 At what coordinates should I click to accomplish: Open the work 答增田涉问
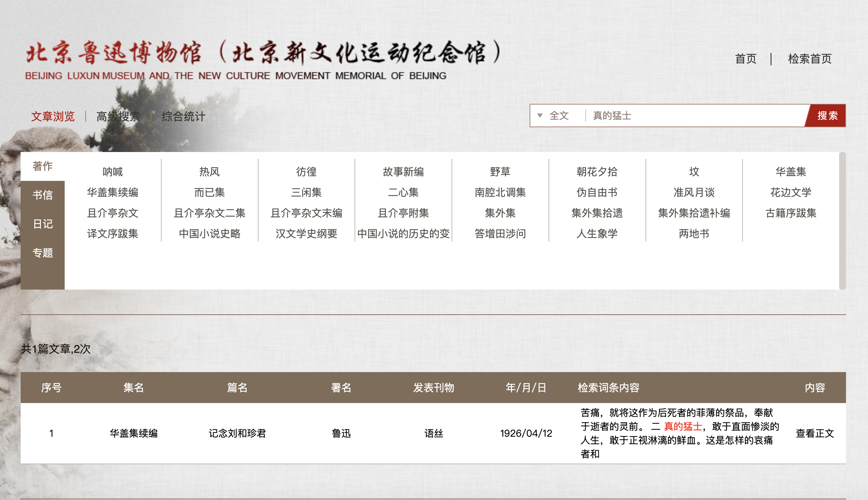500,233
